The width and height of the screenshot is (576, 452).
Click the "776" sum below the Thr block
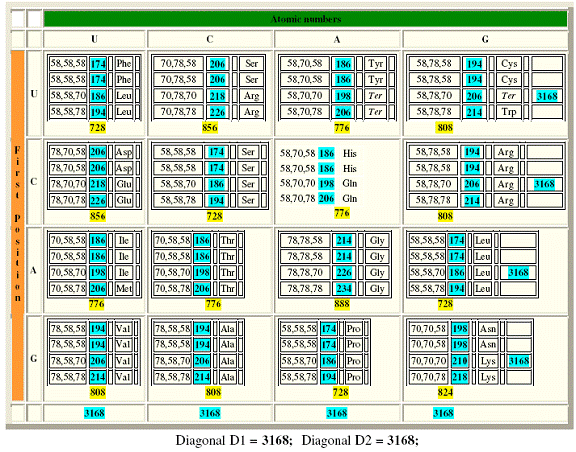click(x=213, y=304)
